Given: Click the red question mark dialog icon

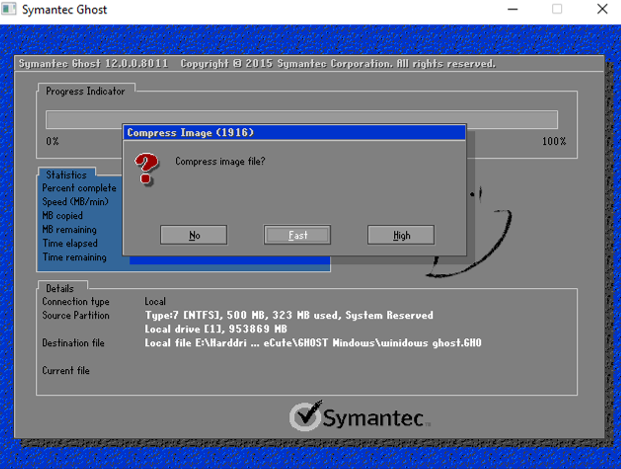Looking at the screenshot, I should tap(147, 169).
